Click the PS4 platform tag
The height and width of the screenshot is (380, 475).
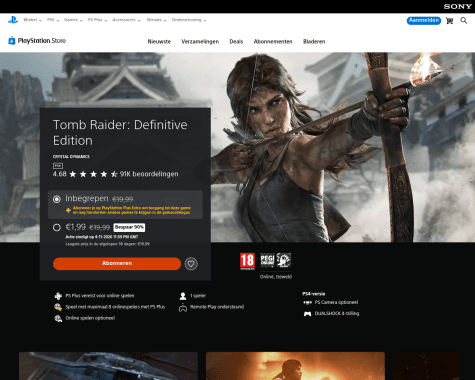tap(58, 165)
